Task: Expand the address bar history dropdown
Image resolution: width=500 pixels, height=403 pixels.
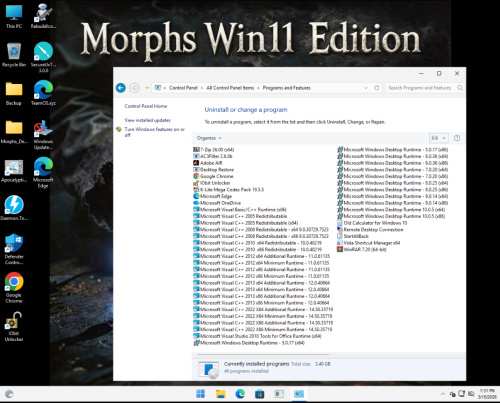Action: (366, 88)
